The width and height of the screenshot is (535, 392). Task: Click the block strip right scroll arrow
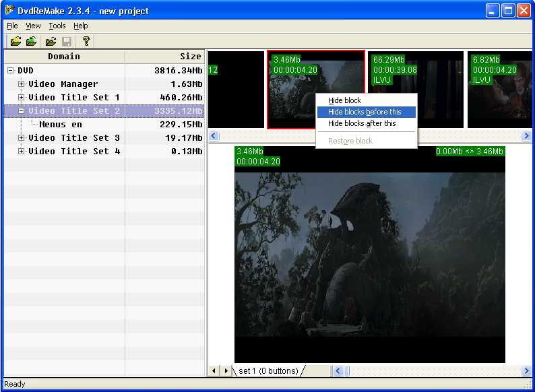coord(526,136)
